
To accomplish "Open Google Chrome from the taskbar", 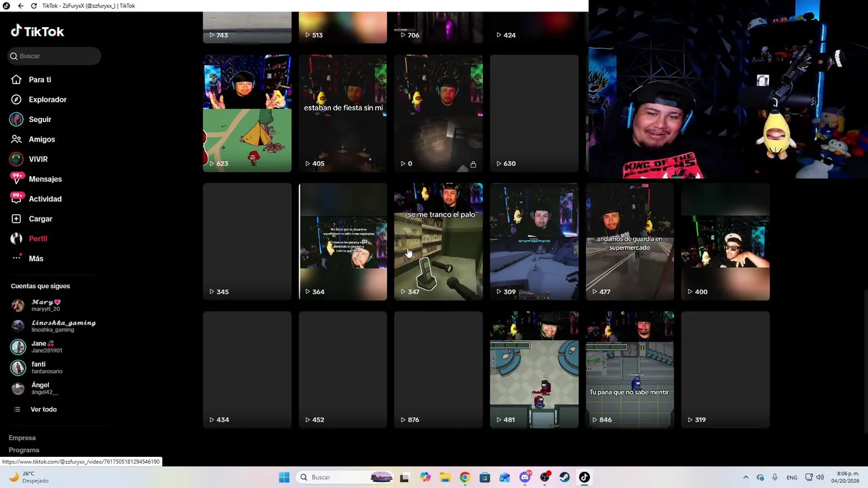I will [465, 477].
